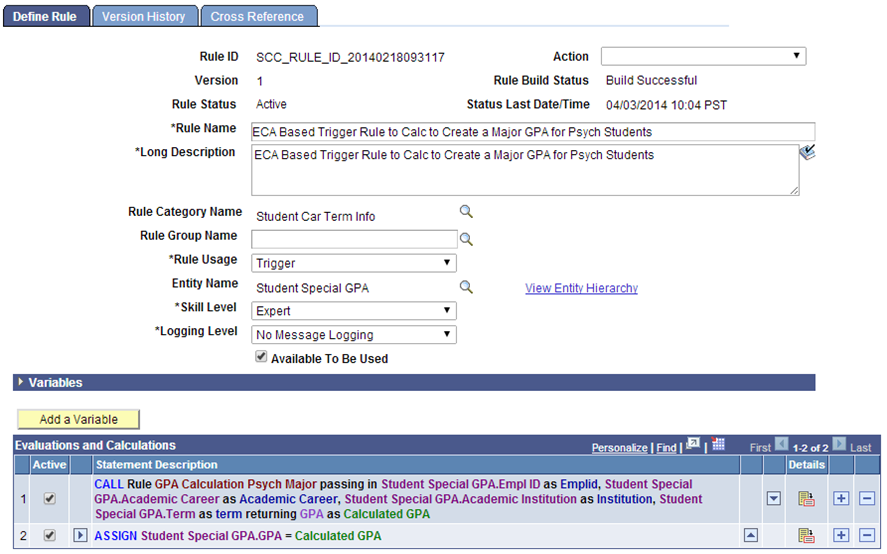The width and height of the screenshot is (887, 554).
Task: Open the View Entity Hierarchy link
Action: pyautogui.click(x=581, y=288)
